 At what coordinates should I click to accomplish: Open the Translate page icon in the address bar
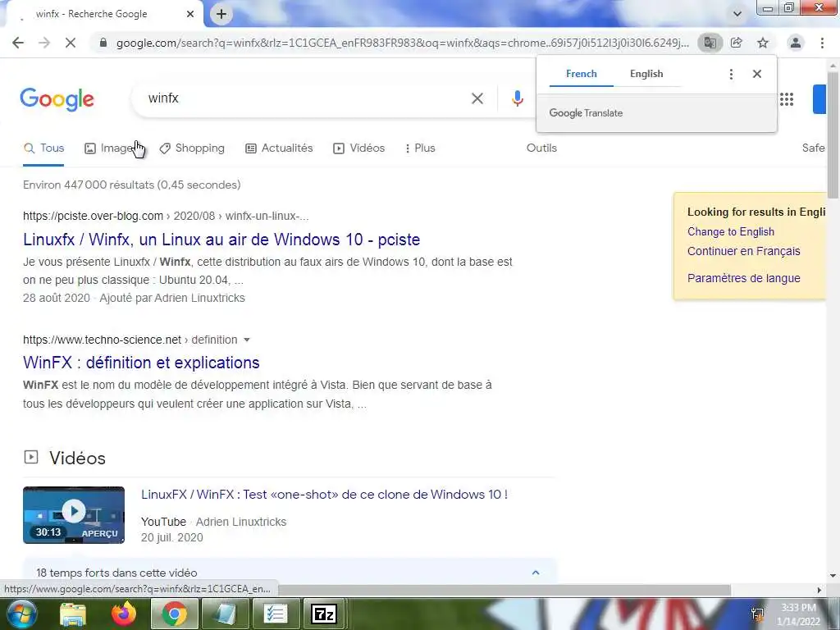[710, 43]
